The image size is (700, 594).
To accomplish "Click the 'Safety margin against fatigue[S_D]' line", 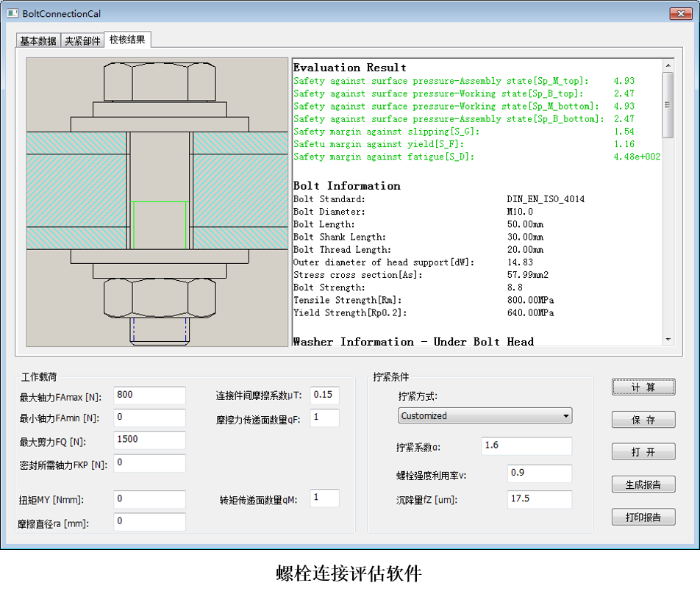I will pyautogui.click(x=476, y=157).
